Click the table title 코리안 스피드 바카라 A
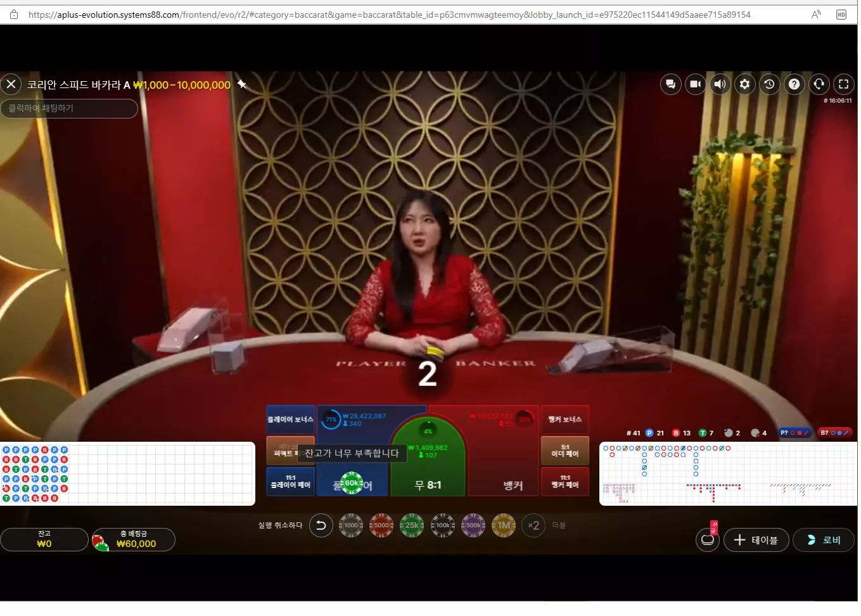This screenshot has height=616, width=861. pos(79,85)
